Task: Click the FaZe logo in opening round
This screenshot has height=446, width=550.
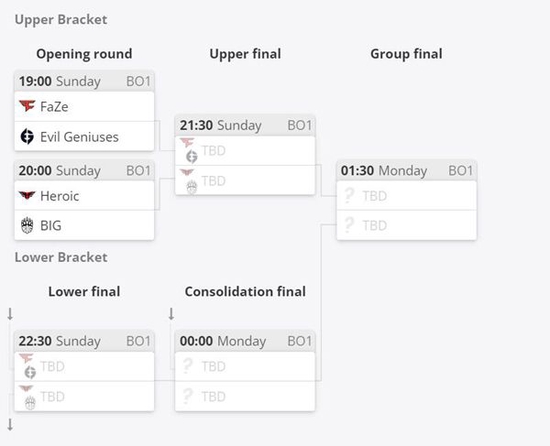Action: click(x=27, y=106)
